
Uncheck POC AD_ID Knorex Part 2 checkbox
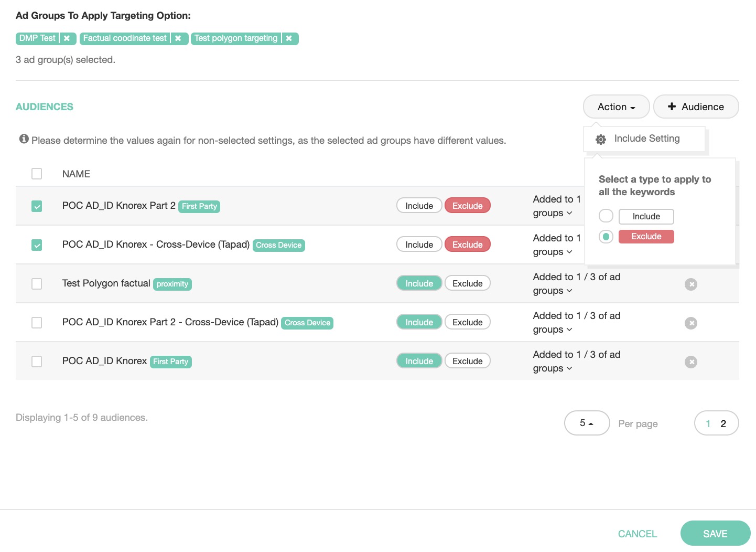[x=37, y=206]
